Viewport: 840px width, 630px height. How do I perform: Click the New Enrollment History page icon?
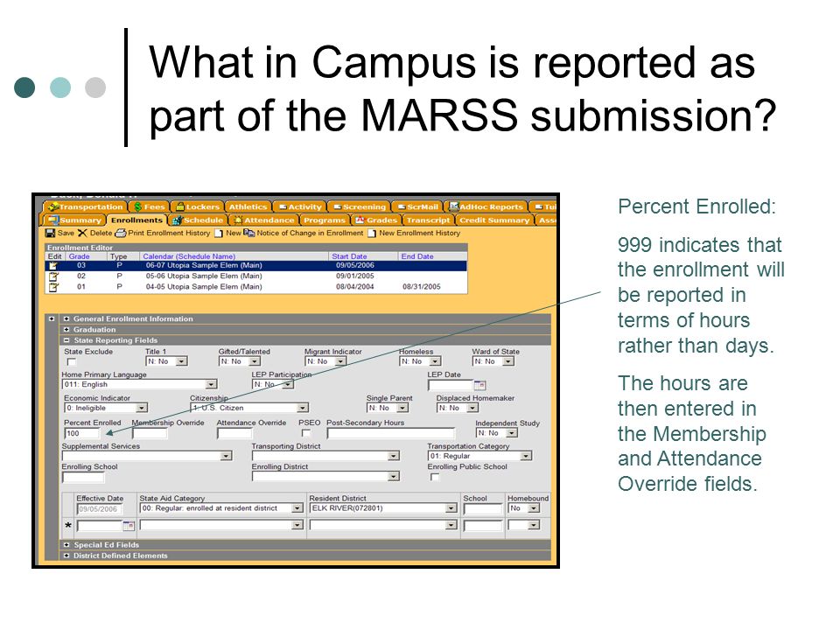372,233
